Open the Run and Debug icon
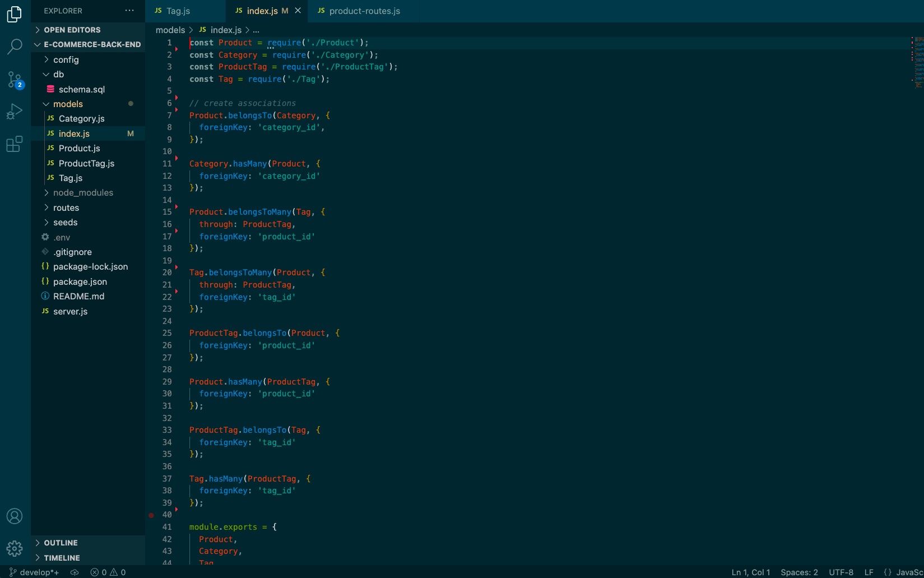This screenshot has width=924, height=578. (15, 112)
